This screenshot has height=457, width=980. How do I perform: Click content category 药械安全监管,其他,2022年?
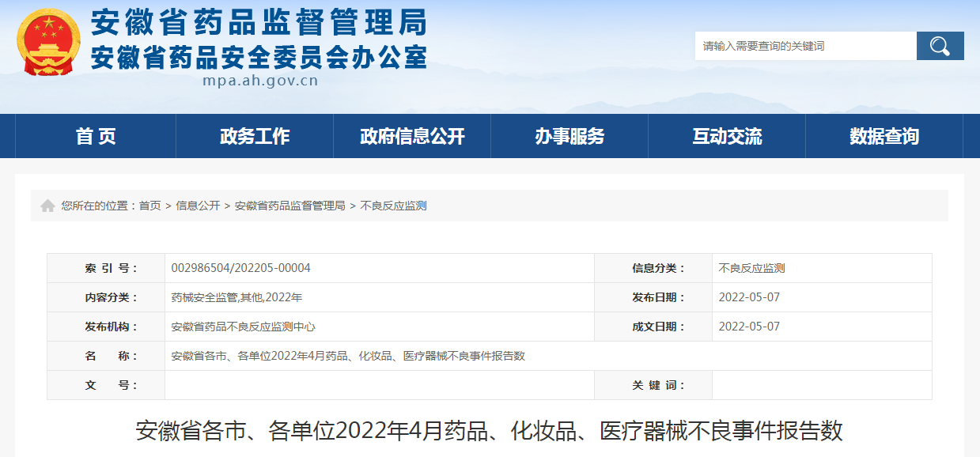pos(236,297)
